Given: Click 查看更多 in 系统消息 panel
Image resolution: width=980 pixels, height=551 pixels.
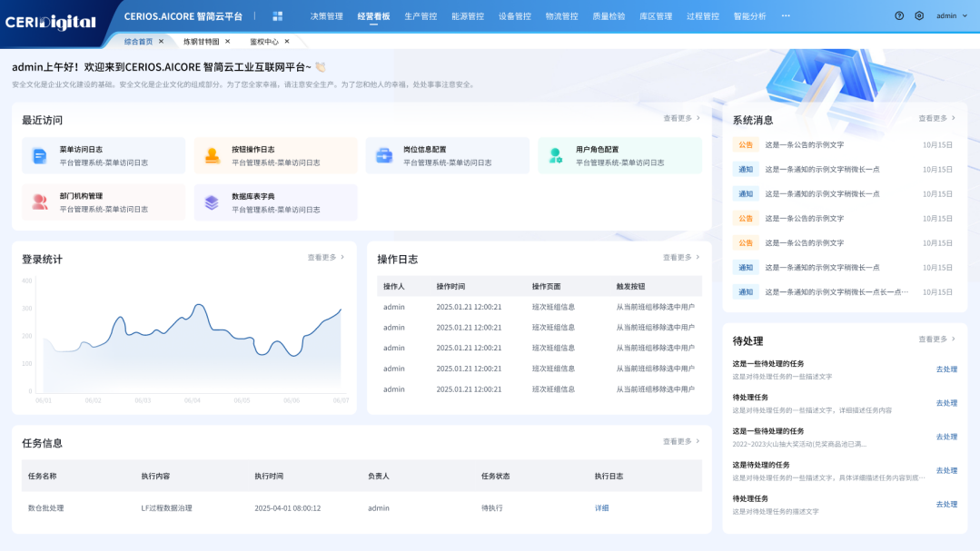Looking at the screenshot, I should 936,119.
